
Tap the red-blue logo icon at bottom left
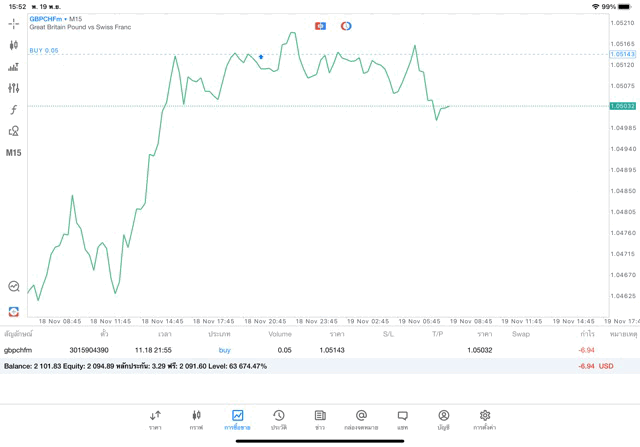point(14,311)
